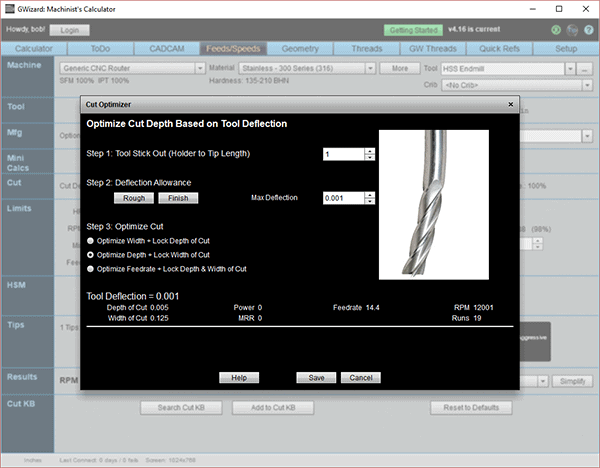Open the No Crib dropdown

click(x=587, y=85)
